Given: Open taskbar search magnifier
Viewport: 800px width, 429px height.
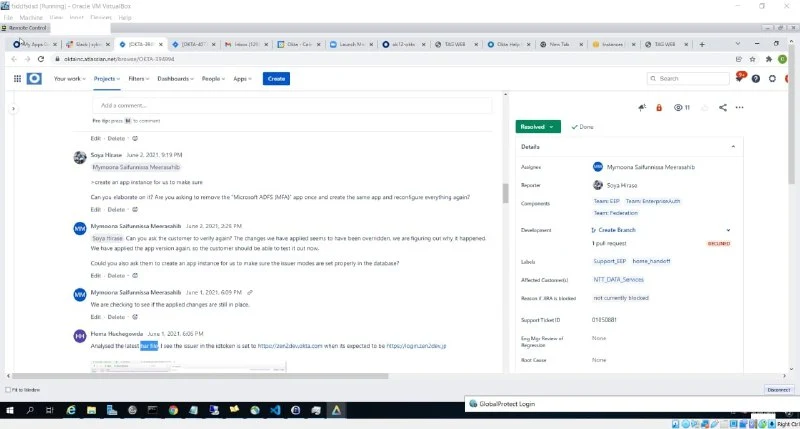Looking at the screenshot, I should 30,410.
